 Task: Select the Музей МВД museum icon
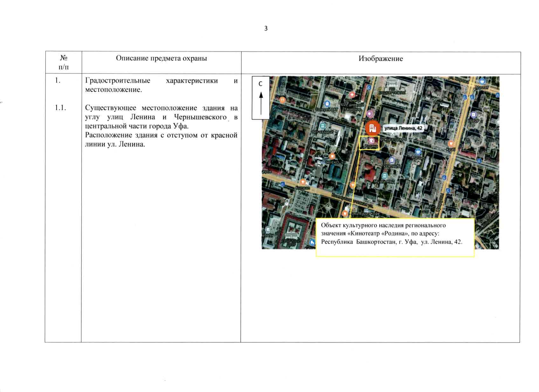click(x=385, y=176)
